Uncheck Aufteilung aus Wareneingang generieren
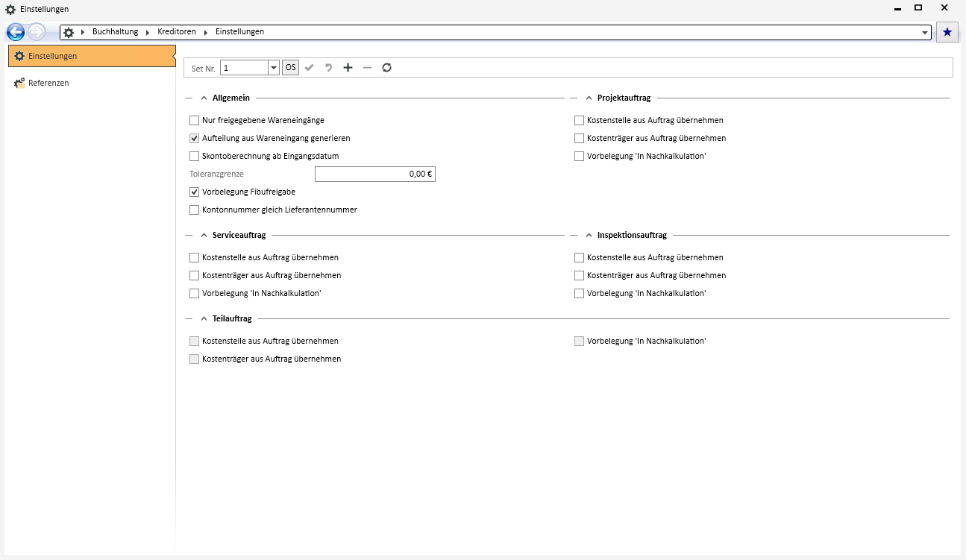This screenshot has height=560, width=966. point(195,138)
